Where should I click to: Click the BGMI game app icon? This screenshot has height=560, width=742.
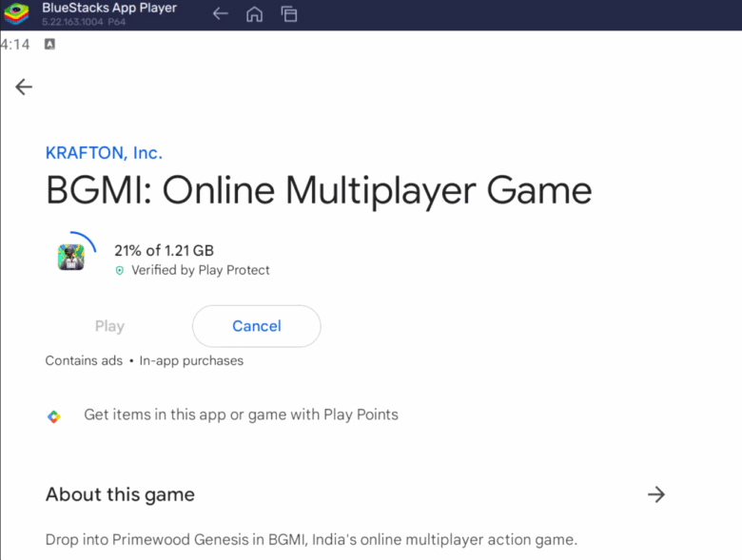point(71,257)
